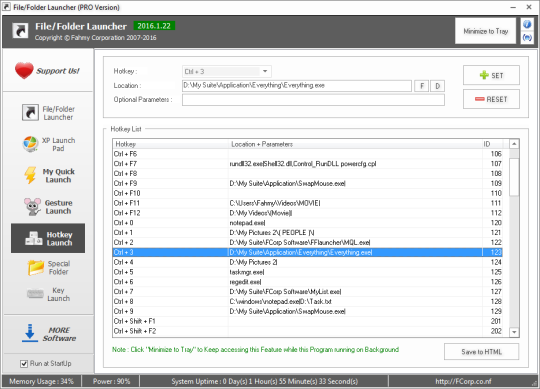The height and width of the screenshot is (389, 540).
Task: Select the Ctrl + F12 row
Action: (x=308, y=213)
